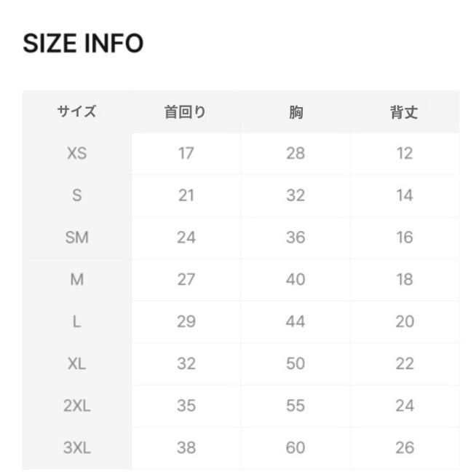This screenshot has width=476, height=475.
Task: Click the 3XL back length value 26
Action: [x=404, y=447]
